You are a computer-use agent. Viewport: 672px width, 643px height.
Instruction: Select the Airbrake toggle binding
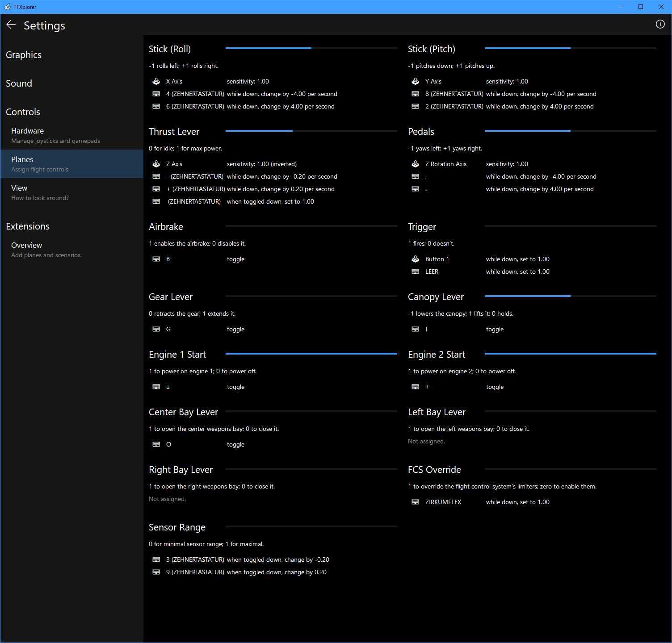point(235,259)
